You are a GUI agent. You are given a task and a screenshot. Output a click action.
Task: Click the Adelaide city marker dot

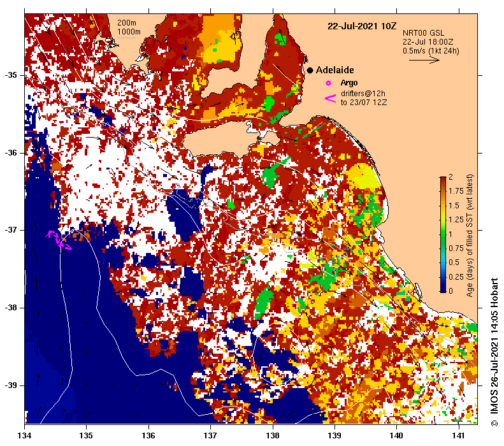(x=310, y=70)
